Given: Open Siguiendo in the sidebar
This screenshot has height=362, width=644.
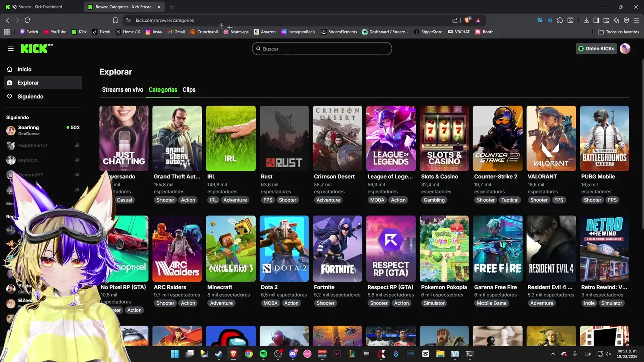Looking at the screenshot, I should coord(43,96).
